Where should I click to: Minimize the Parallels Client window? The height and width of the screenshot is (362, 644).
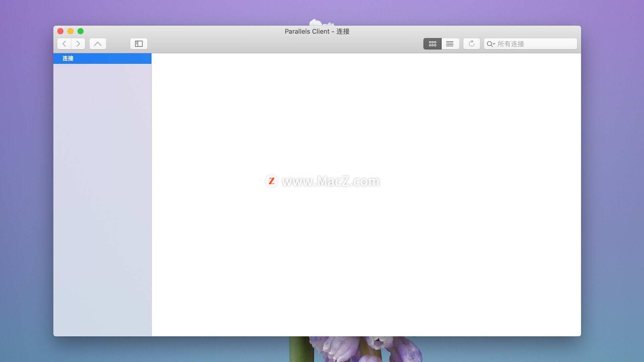click(70, 31)
